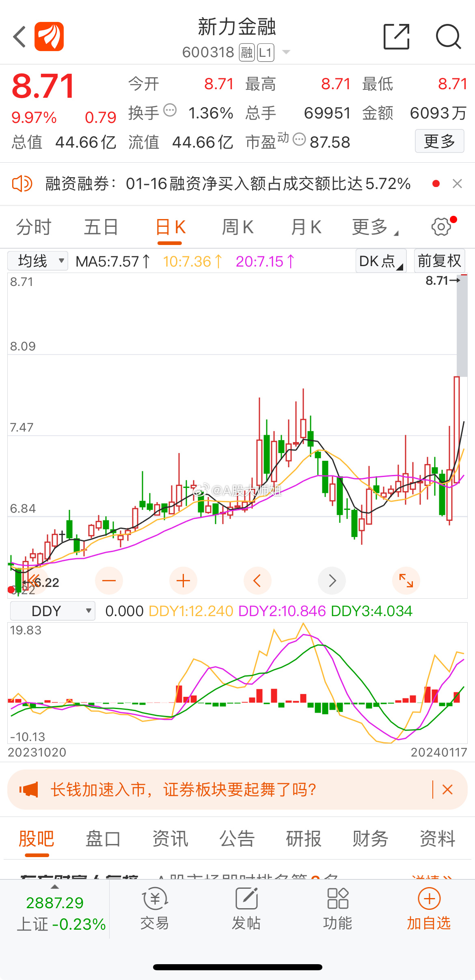Tap the DDY3:4.034 value

click(x=371, y=611)
